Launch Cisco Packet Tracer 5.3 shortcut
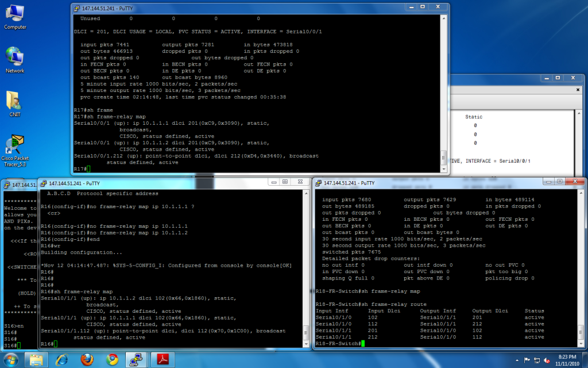Screen dimensions: 588x368 pyautogui.click(x=15, y=148)
